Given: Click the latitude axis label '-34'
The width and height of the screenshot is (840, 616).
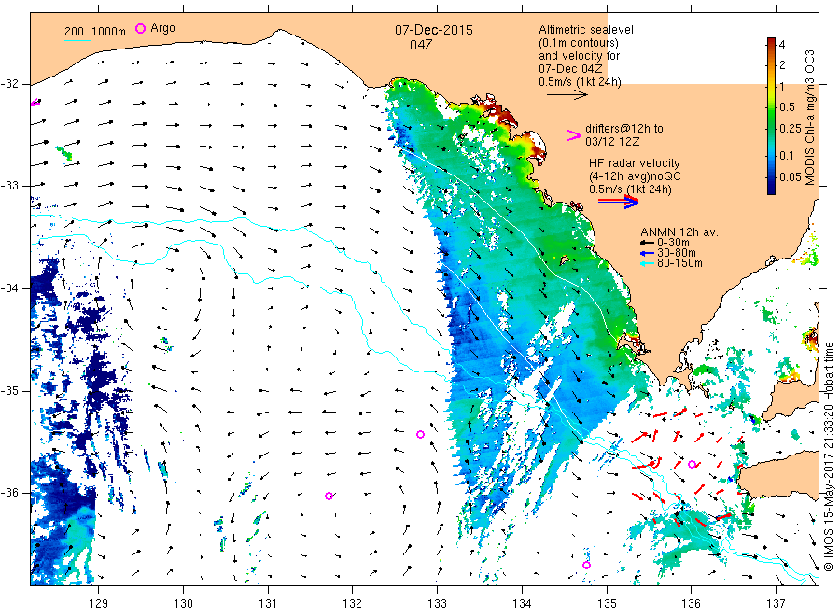Looking at the screenshot, I should 9,288.
